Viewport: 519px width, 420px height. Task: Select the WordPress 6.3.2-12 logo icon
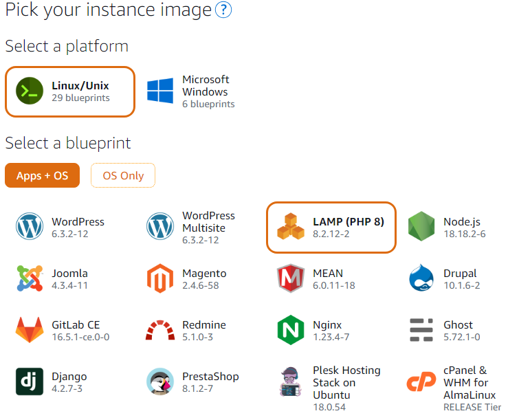30,226
